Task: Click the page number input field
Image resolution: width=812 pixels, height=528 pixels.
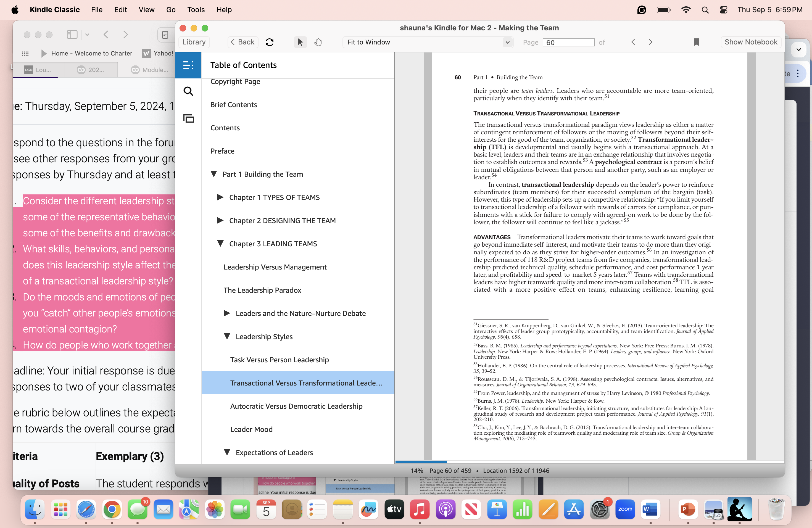Action: (x=568, y=42)
